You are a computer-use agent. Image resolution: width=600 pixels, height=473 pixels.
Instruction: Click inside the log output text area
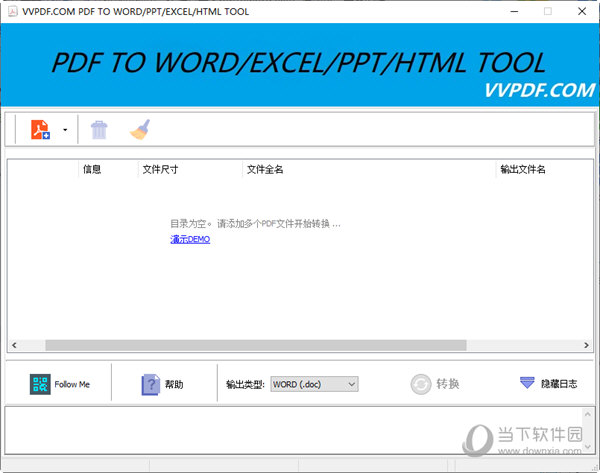point(293,431)
